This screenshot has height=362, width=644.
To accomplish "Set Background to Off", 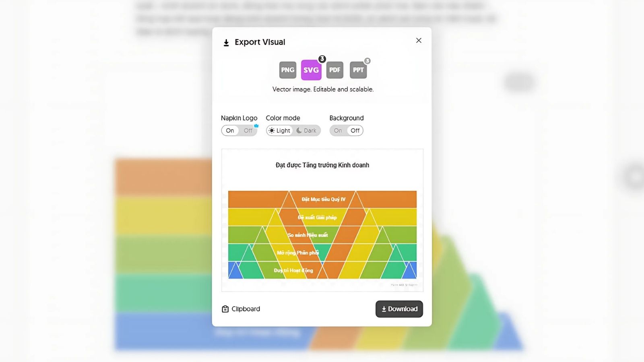I will point(355,131).
